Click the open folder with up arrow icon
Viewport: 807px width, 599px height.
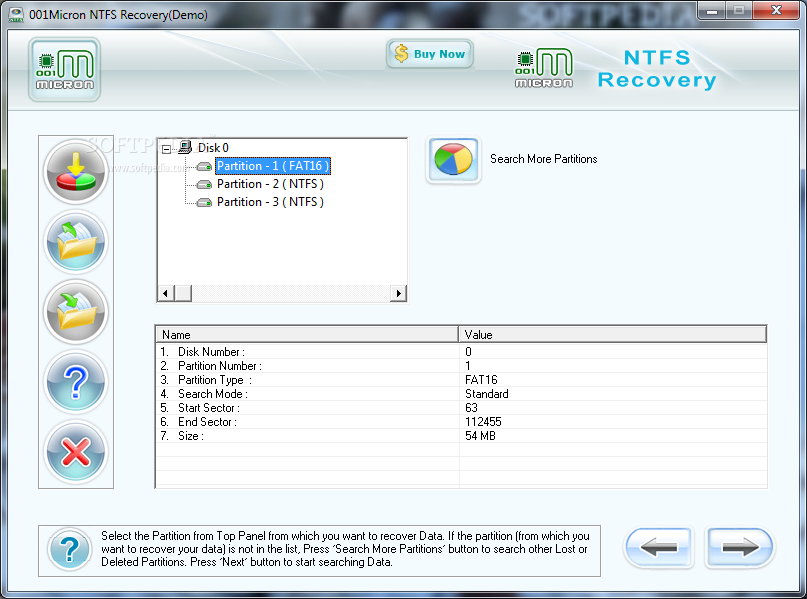[x=76, y=242]
